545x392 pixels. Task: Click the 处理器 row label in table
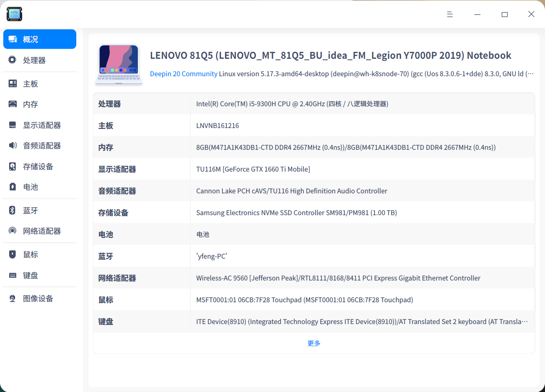[x=109, y=104]
